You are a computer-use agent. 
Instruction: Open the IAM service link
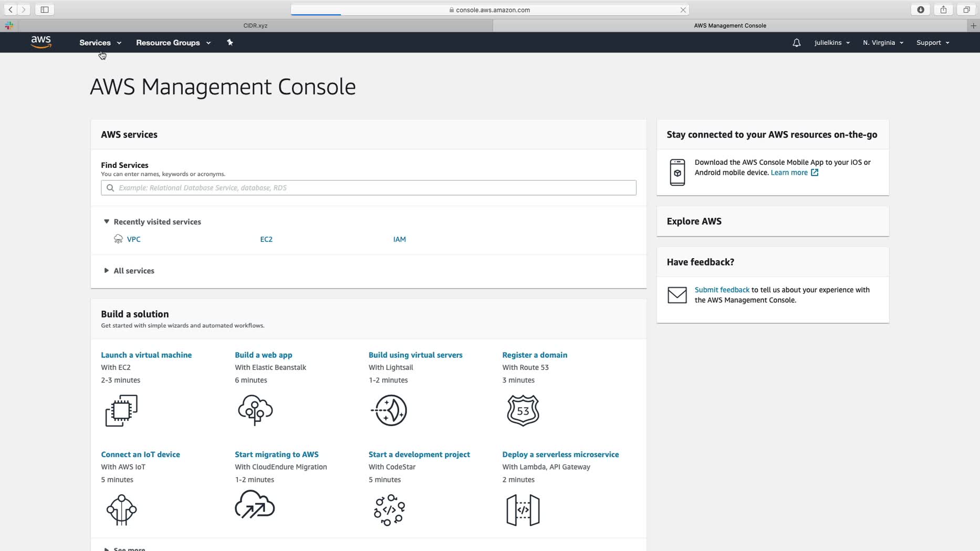pos(400,239)
